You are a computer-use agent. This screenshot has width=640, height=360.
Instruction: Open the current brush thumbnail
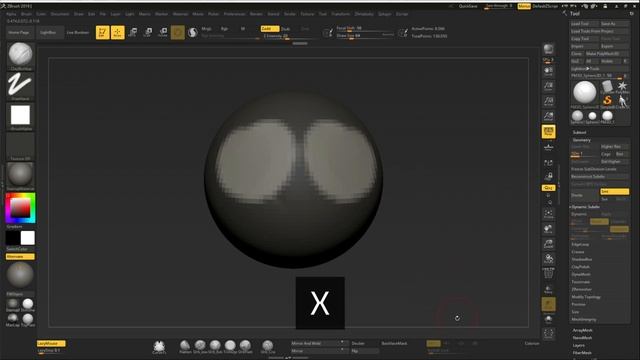[20, 56]
